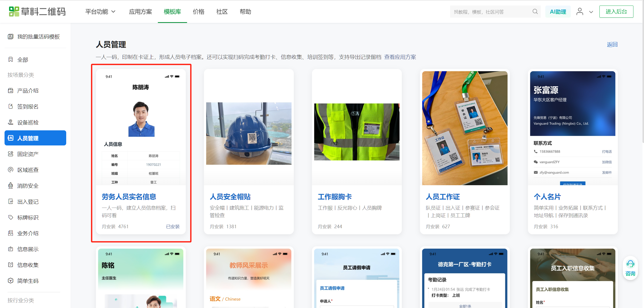This screenshot has height=308, width=644.
Task: Click the reflective vest thumbnail
Action: [x=357, y=132]
